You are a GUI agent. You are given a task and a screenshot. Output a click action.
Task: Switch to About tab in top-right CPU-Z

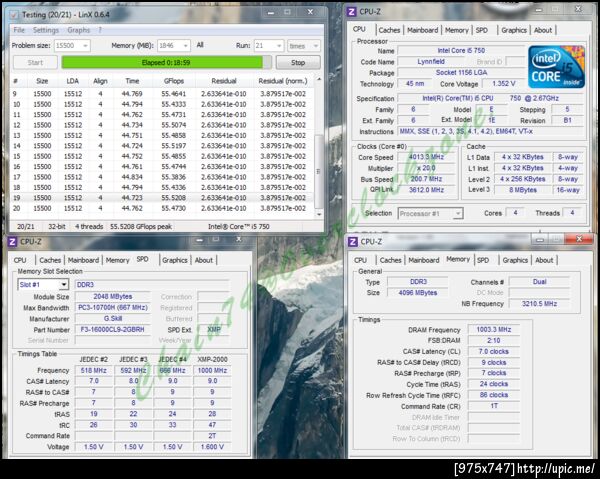543,30
